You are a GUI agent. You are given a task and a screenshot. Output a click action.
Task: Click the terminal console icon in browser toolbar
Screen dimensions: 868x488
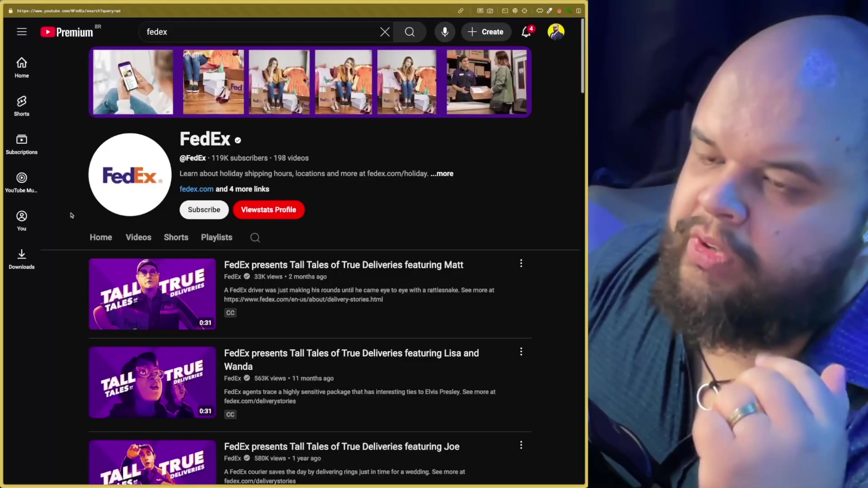pos(505,11)
